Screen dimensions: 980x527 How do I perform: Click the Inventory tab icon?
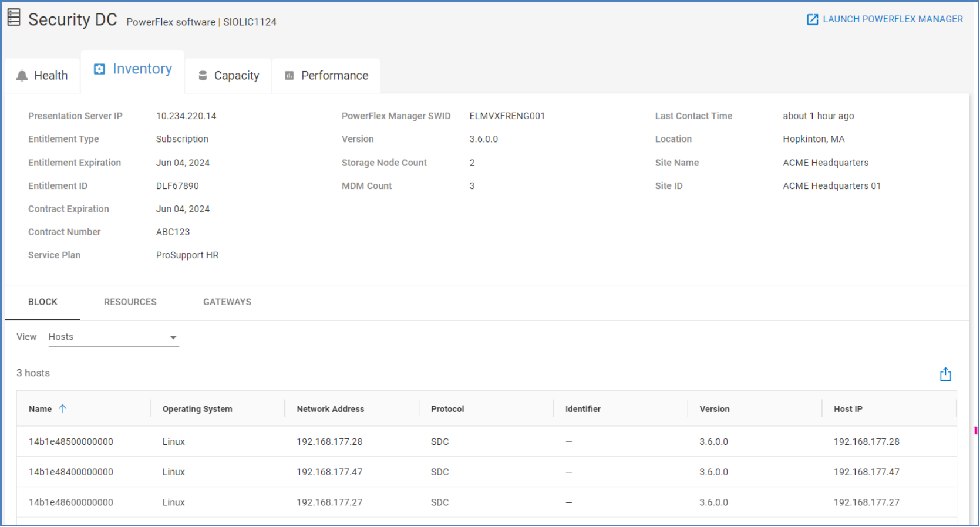point(100,69)
